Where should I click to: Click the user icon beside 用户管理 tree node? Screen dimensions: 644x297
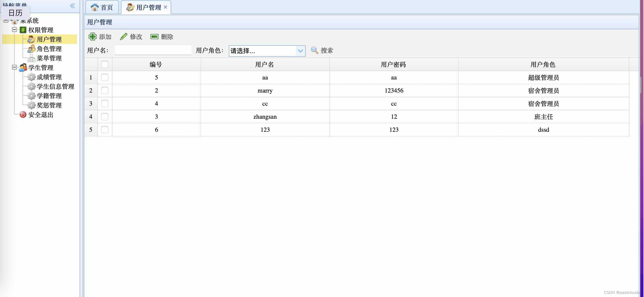[x=31, y=39]
